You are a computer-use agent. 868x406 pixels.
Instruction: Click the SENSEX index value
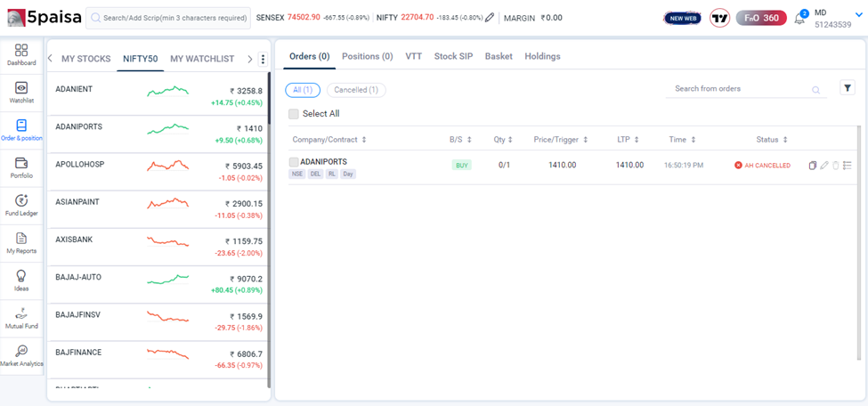coord(304,17)
